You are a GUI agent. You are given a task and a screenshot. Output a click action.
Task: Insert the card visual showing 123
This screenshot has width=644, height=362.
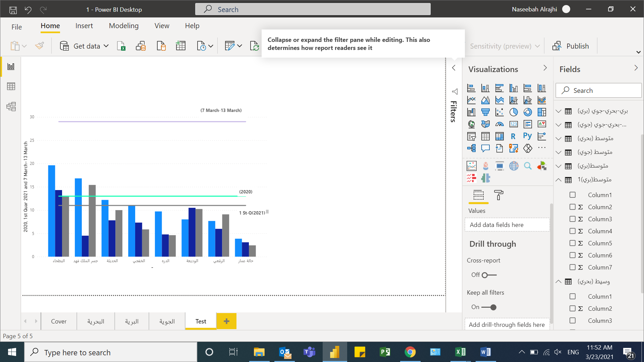[x=514, y=124]
